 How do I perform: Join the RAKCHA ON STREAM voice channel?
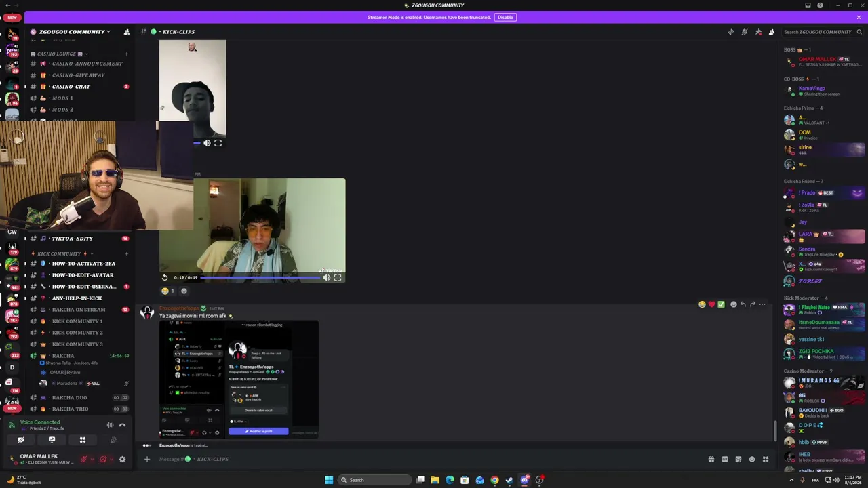point(80,310)
